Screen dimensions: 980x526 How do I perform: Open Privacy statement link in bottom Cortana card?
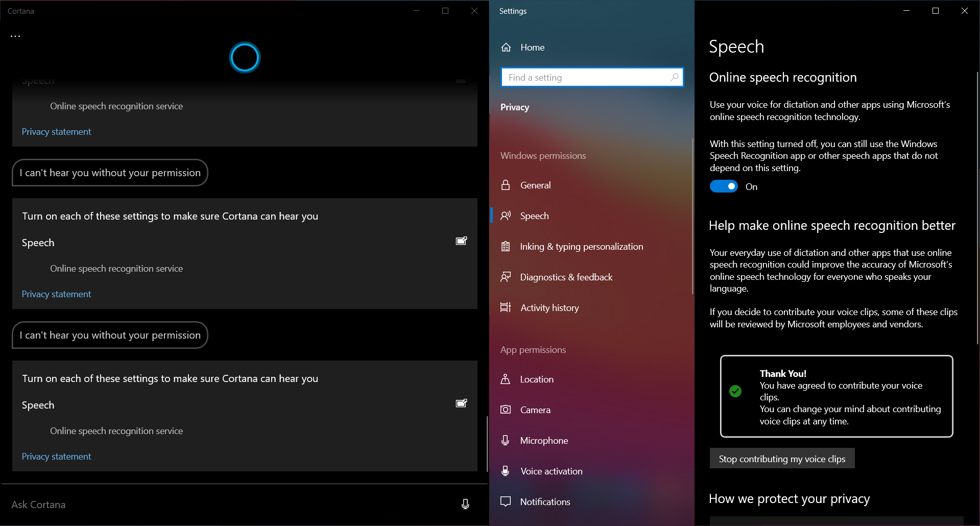[56, 457]
